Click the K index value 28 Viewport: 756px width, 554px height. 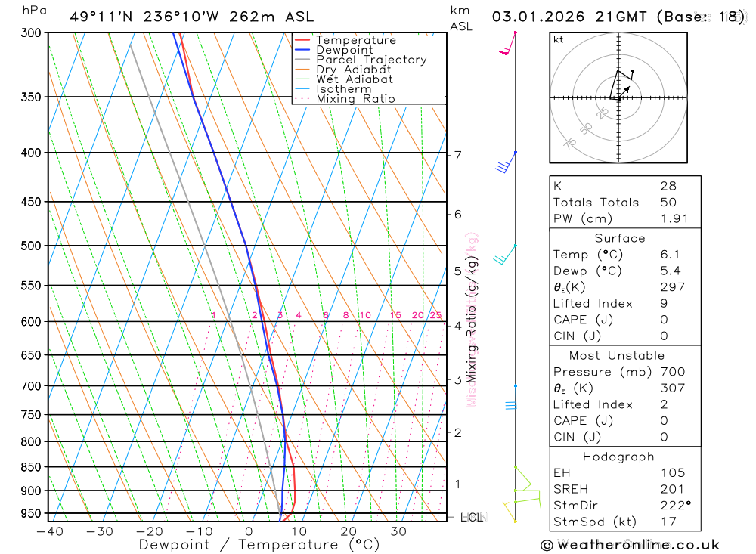click(x=668, y=186)
